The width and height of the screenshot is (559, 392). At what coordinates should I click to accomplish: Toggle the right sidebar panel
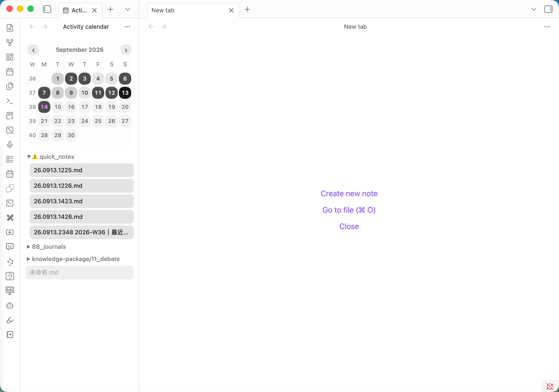tap(548, 10)
